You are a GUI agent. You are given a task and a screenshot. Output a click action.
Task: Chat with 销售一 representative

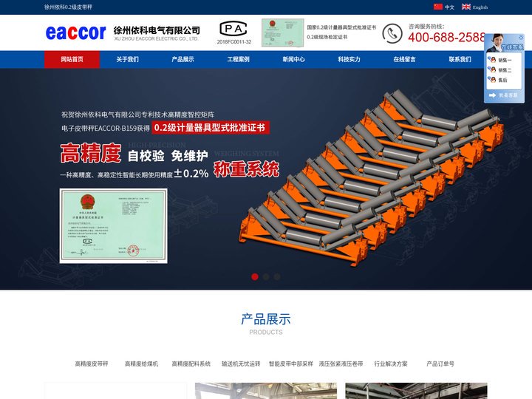coord(505,60)
